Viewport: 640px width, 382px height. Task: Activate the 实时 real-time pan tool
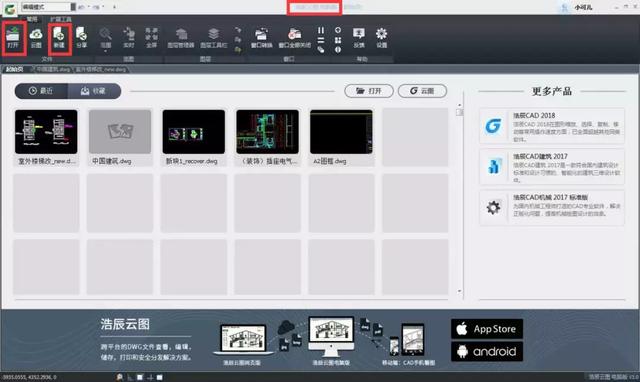[x=129, y=38]
